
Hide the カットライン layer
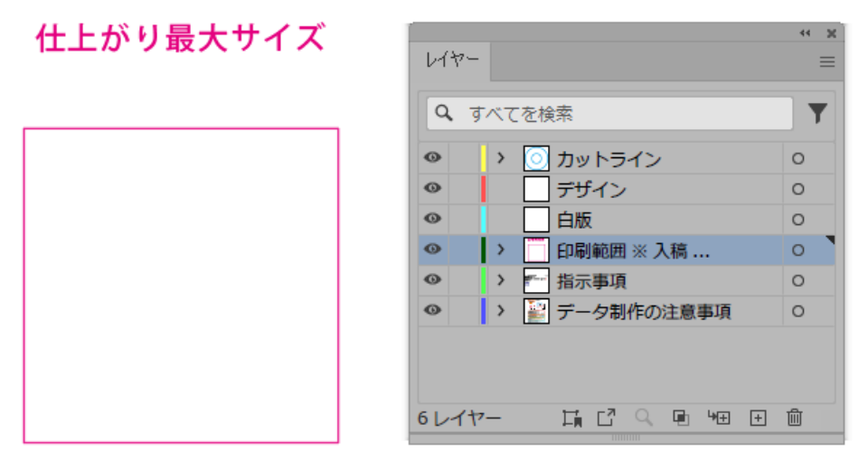432,157
